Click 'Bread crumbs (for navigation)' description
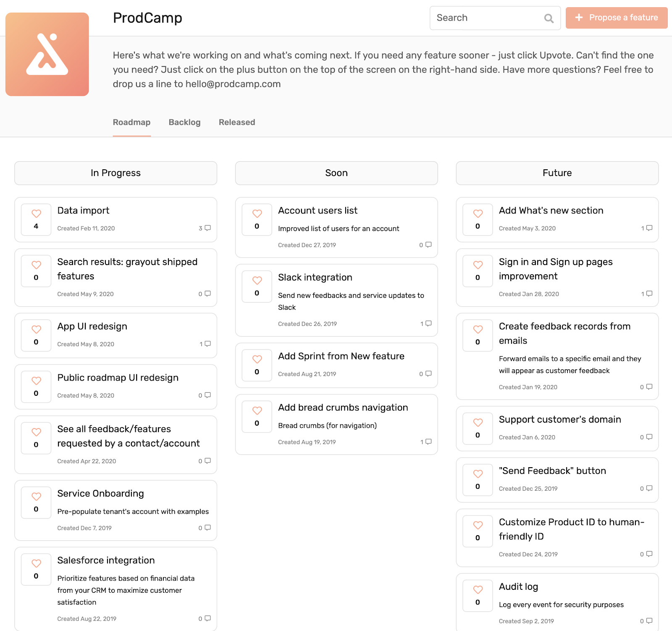Image resolution: width=672 pixels, height=631 pixels. [327, 426]
